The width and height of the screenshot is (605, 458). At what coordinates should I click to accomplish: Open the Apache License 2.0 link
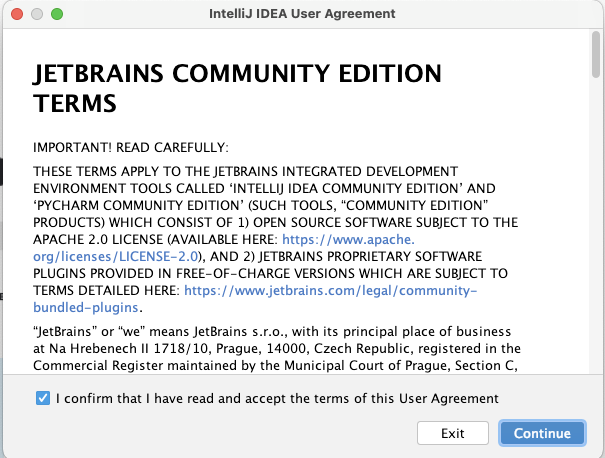coord(224,248)
